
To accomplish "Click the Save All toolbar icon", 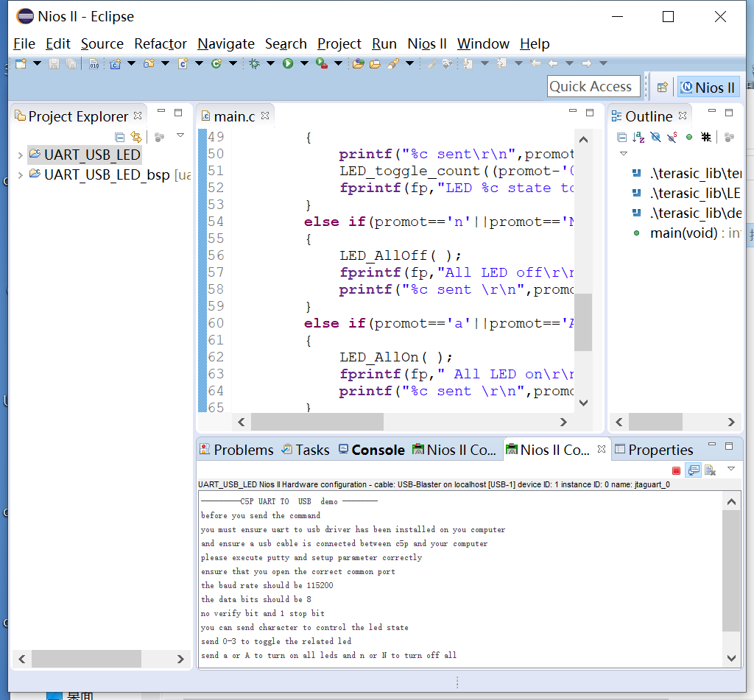I will click(x=71, y=63).
